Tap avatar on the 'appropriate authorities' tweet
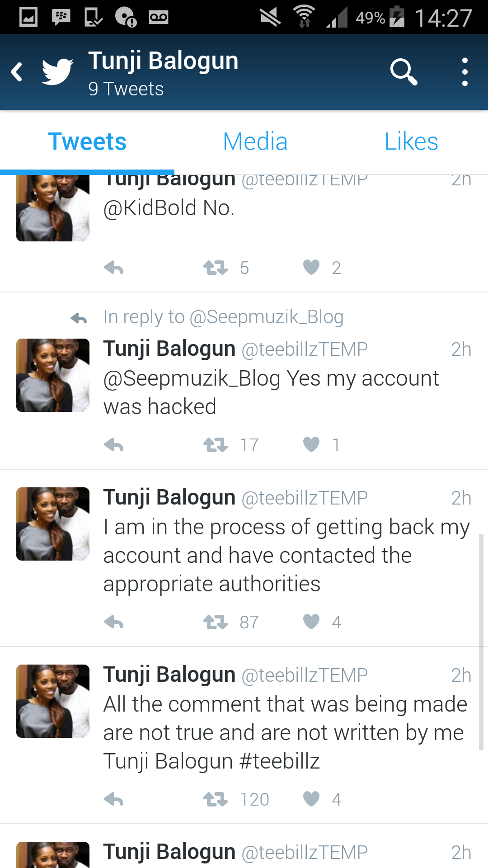Screen dimensions: 488x868 53,524
